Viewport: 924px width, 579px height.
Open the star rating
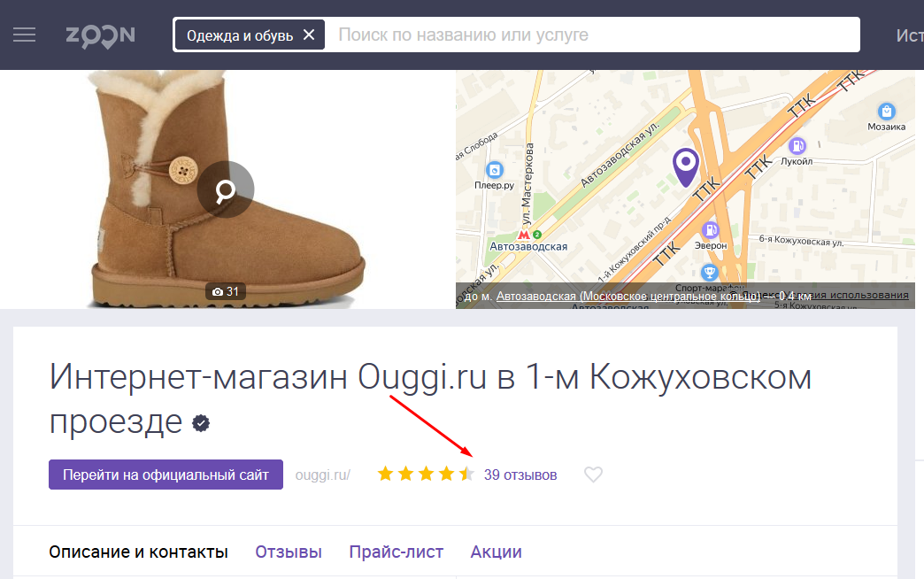tap(426, 474)
